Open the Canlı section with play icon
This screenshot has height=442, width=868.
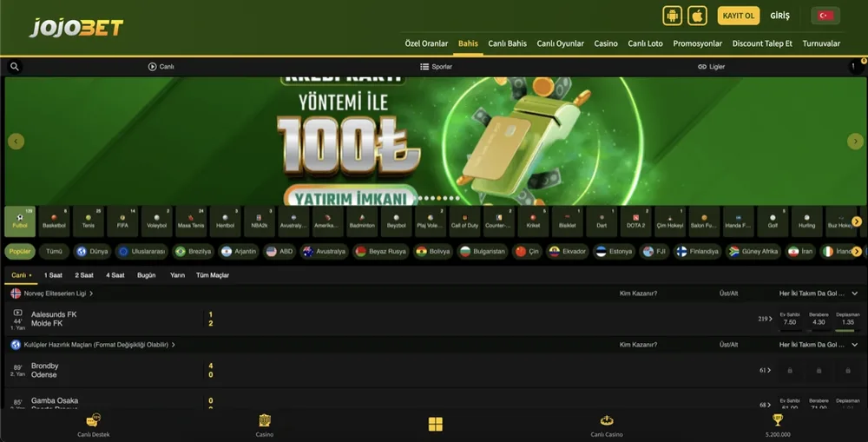(x=161, y=67)
